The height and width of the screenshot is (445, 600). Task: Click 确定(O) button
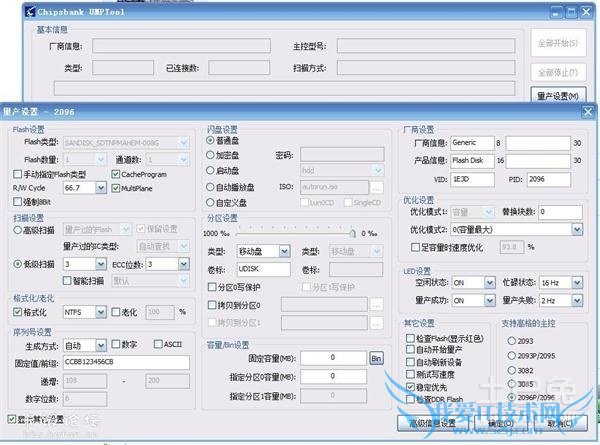(x=501, y=423)
